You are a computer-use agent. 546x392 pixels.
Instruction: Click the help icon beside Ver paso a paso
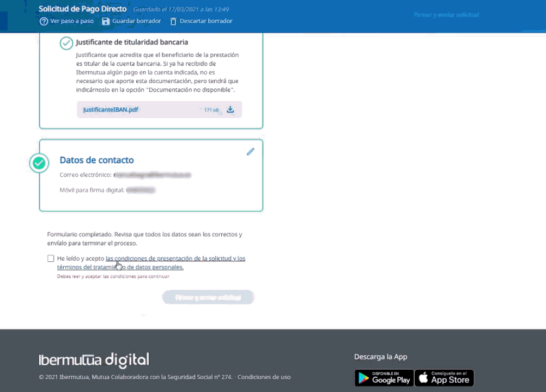click(x=44, y=21)
